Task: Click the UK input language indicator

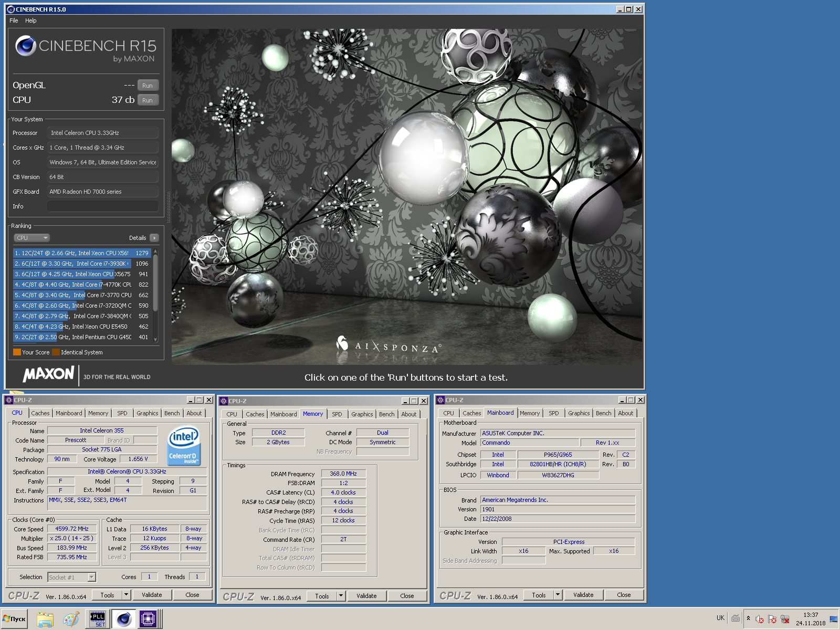Action: (720, 618)
